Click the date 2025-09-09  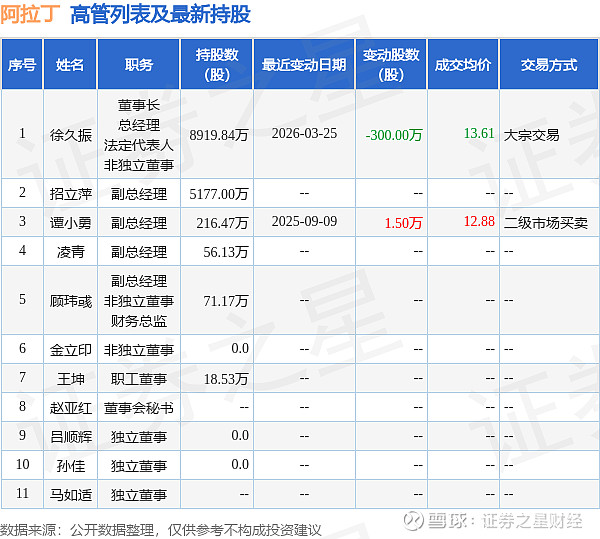pos(304,221)
